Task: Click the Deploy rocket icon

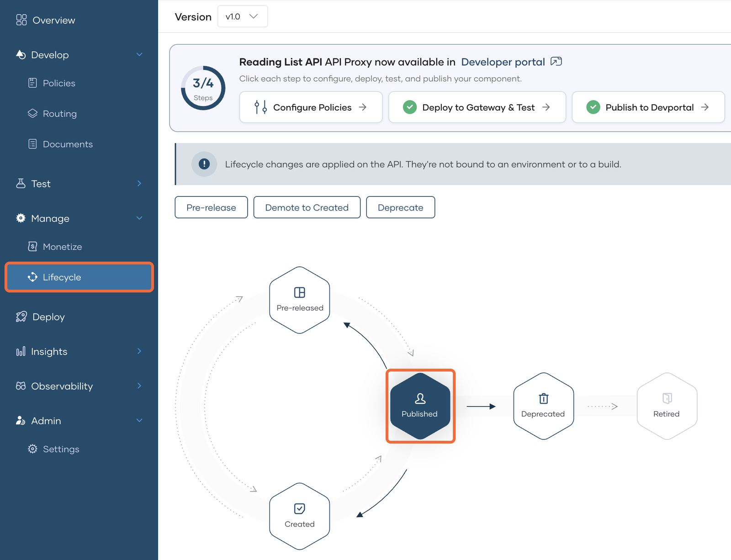Action: pos(21,317)
